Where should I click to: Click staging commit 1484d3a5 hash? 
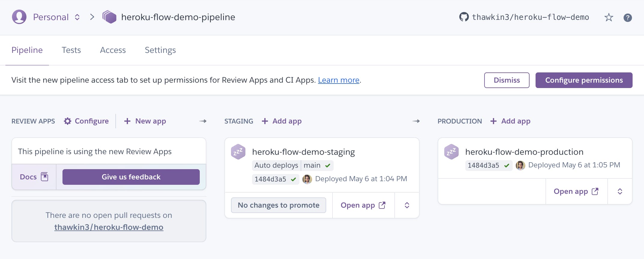pos(270,179)
